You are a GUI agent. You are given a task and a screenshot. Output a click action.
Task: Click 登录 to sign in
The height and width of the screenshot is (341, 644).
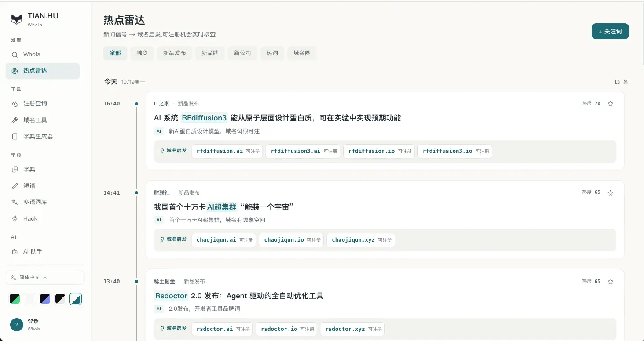(33, 321)
